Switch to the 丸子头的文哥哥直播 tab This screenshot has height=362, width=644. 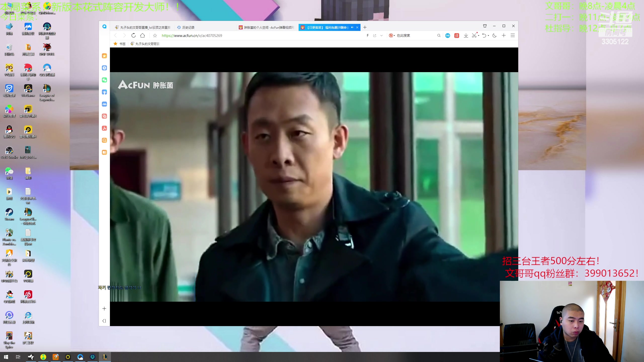click(x=143, y=27)
